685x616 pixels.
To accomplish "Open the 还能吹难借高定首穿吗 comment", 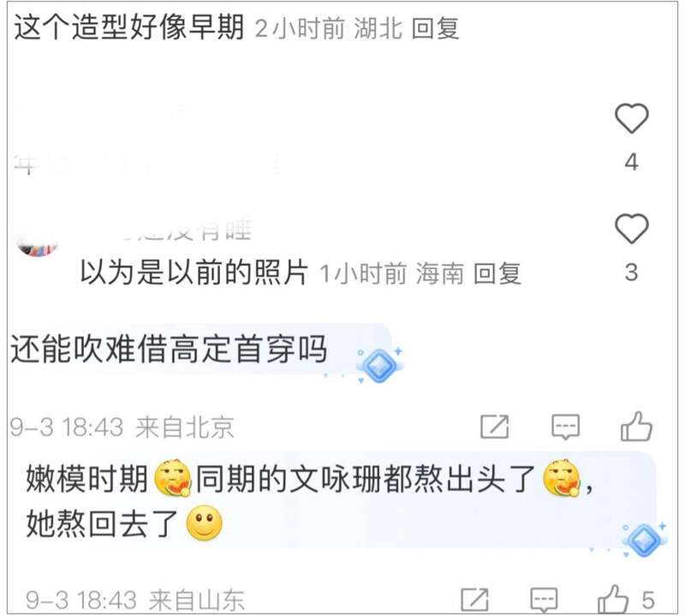I will [169, 350].
